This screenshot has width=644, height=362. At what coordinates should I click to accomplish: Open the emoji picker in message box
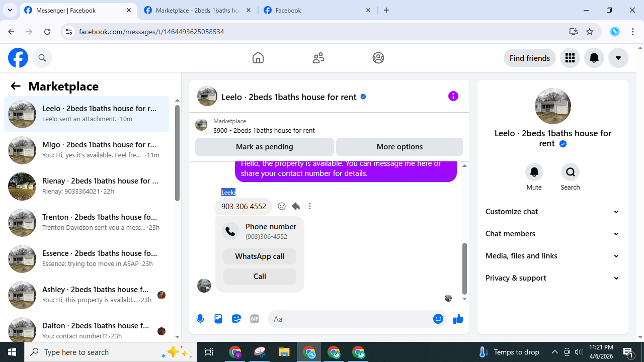(438, 319)
